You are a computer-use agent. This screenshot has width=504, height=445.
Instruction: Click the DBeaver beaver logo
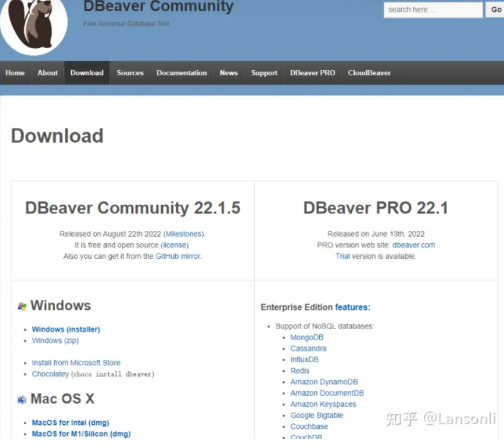(x=34, y=24)
